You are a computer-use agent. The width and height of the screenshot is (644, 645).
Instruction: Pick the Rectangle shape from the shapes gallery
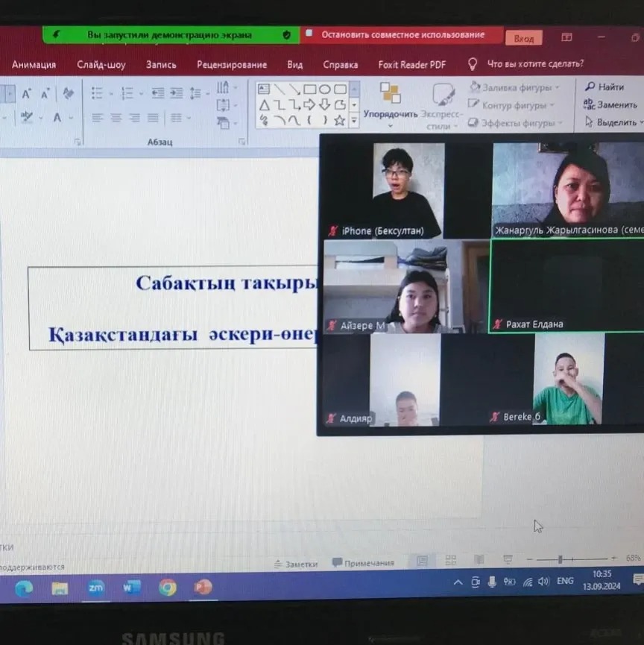click(309, 89)
